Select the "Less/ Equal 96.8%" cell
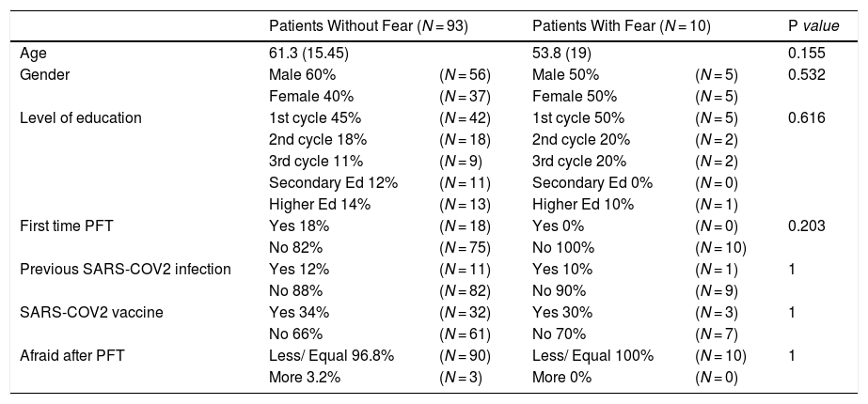The height and width of the screenshot is (404, 868). [x=329, y=355]
